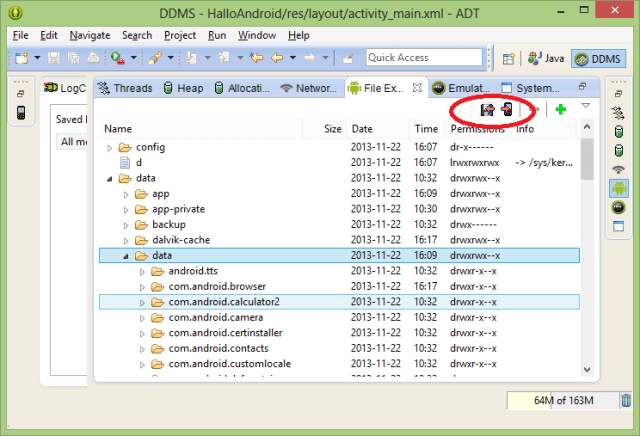Switch to the System Information tab
The image size is (640, 436).
[530, 88]
